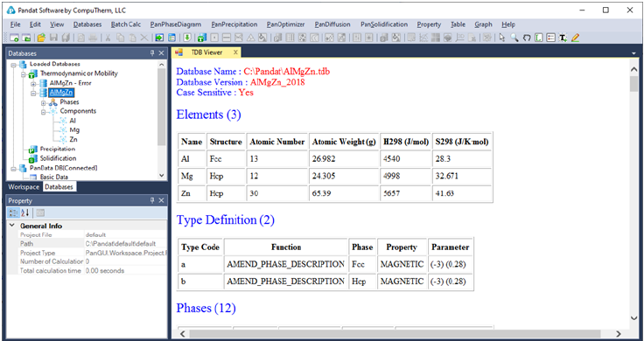Click the Cut scissors icon
This screenshot has height=341, width=644.
tap(108, 38)
